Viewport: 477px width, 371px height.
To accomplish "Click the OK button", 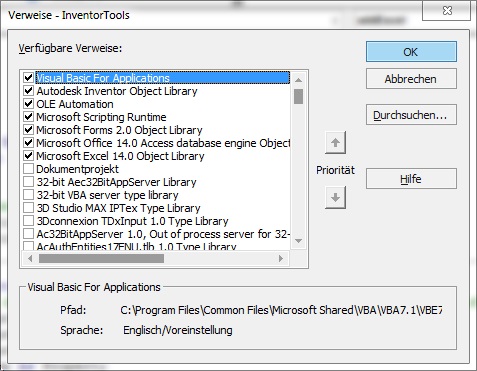I will pos(411,52).
